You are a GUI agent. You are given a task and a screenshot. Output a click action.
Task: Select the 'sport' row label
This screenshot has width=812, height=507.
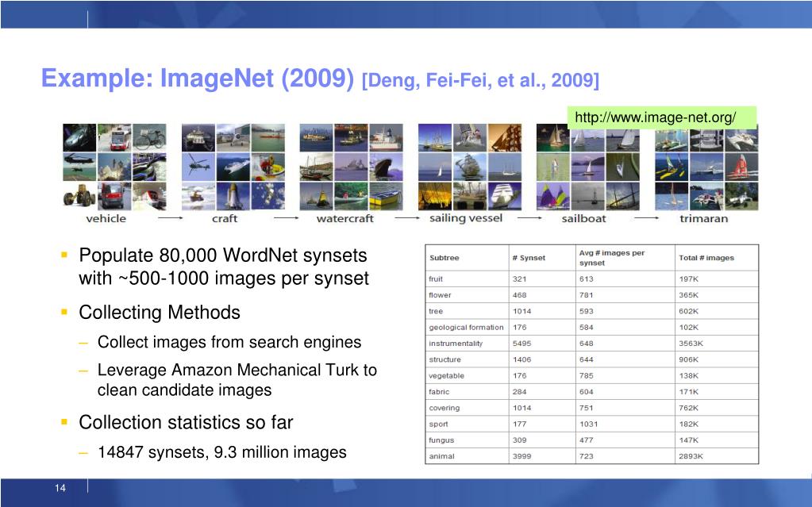[438, 424]
